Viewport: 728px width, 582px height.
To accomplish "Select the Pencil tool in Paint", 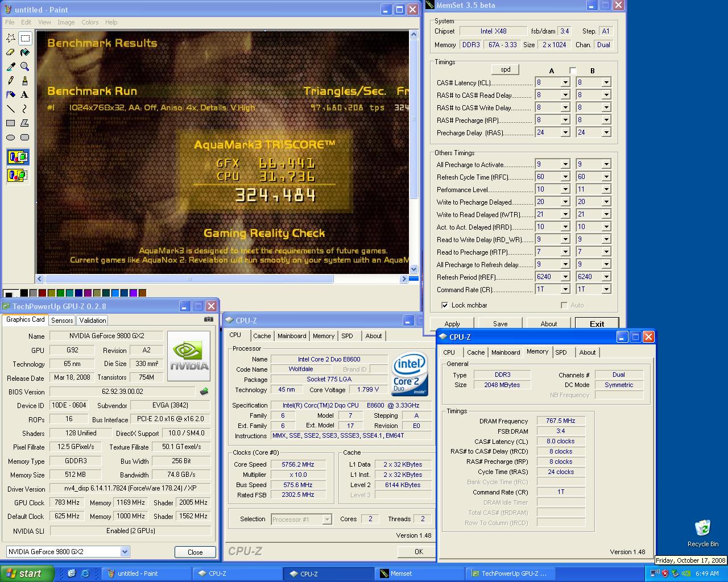I will 11,81.
